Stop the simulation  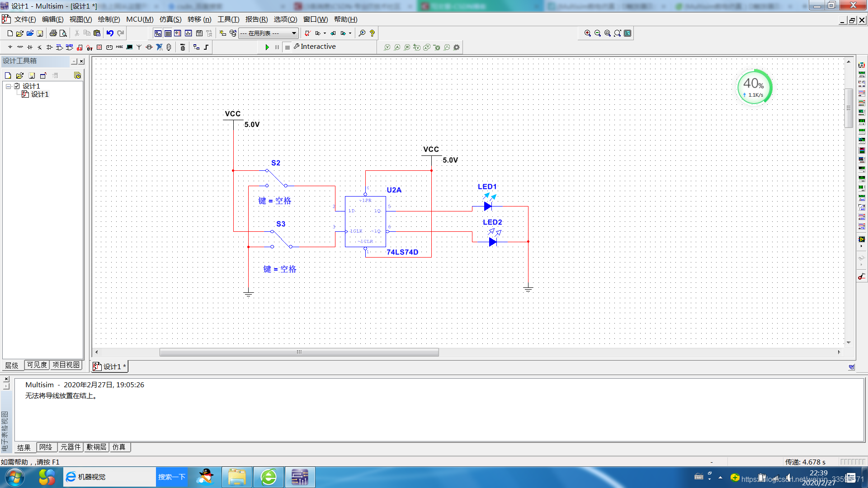[x=287, y=47]
